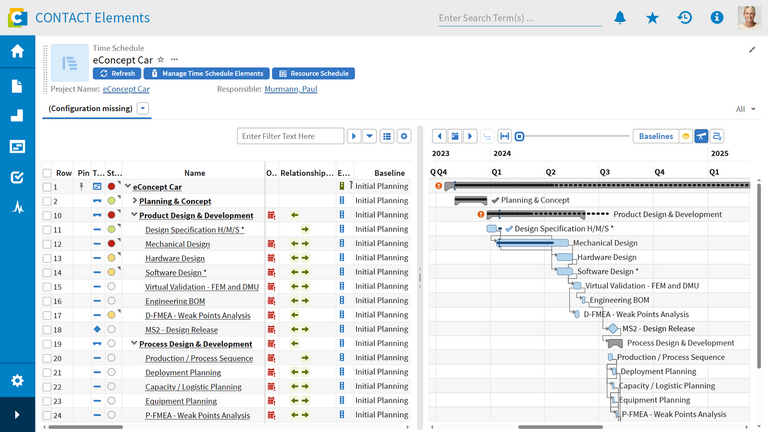Open Mechanical Design task link
This screenshot has height=432, width=768.
(x=177, y=244)
